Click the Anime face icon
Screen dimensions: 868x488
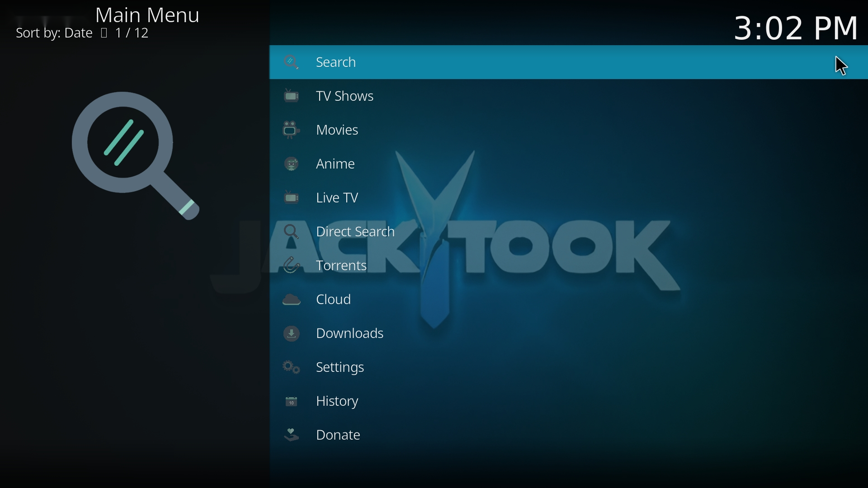click(292, 164)
